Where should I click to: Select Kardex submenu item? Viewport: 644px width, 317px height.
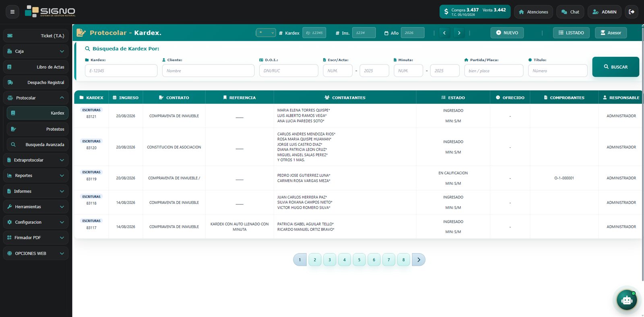pos(37,113)
